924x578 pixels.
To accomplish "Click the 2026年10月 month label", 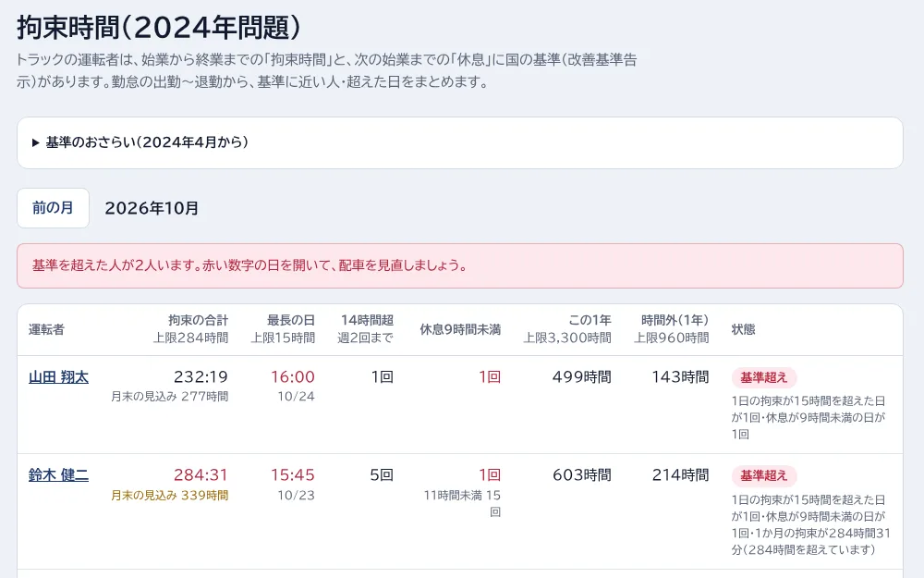I will [152, 208].
